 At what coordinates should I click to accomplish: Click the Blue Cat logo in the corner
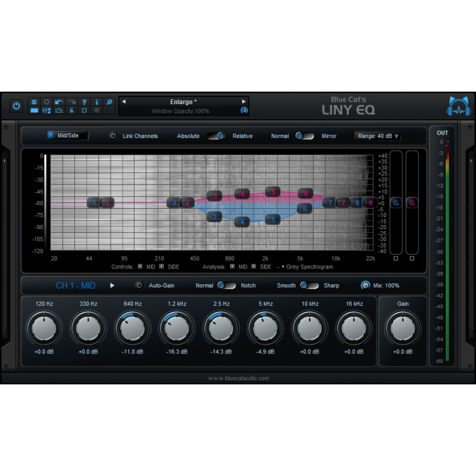pyautogui.click(x=458, y=105)
